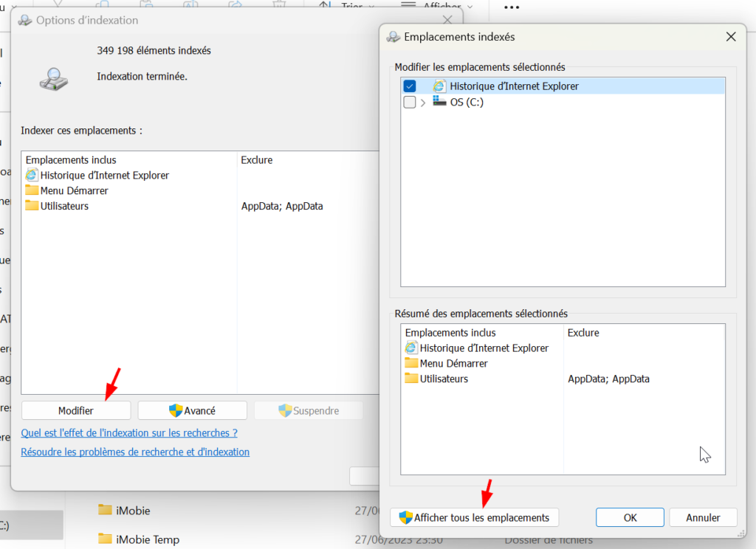Click Emplacements indexés title bar icon
756x549 pixels.
pos(394,37)
